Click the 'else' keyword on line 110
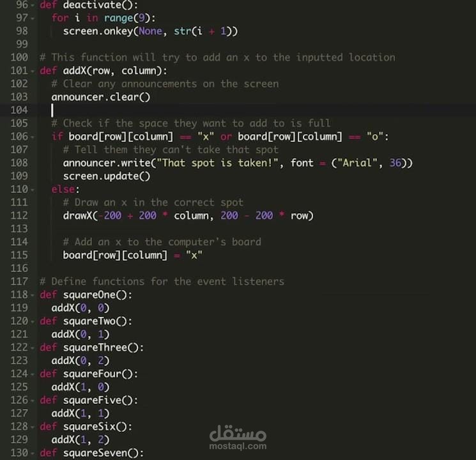Image resolution: width=476 pixels, height=460 pixels. pyautogui.click(x=63, y=190)
